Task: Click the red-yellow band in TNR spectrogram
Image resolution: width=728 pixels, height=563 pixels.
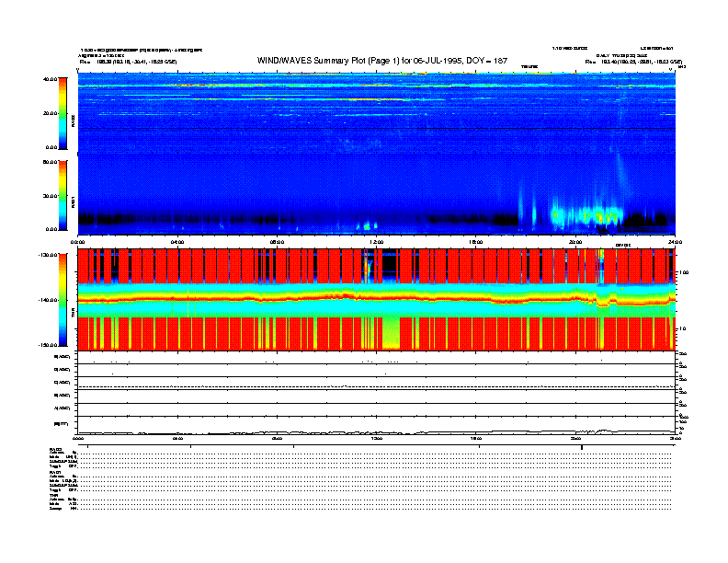Action: tap(377, 298)
